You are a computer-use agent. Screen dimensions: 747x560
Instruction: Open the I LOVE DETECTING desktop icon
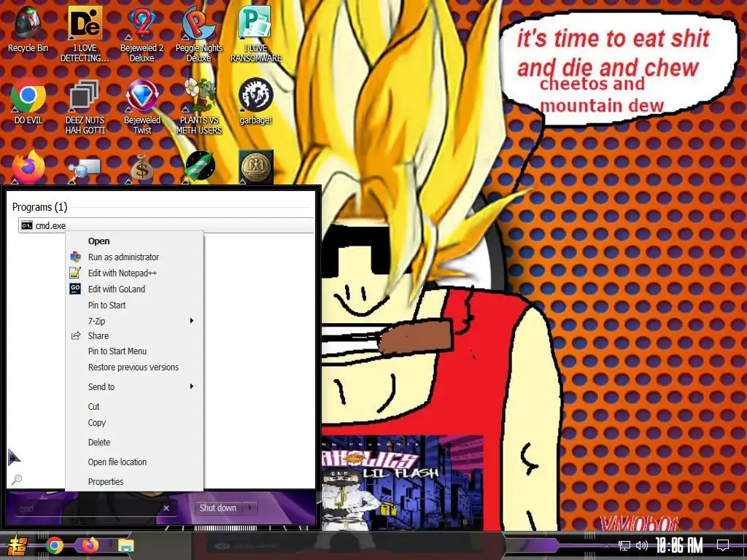click(x=85, y=34)
